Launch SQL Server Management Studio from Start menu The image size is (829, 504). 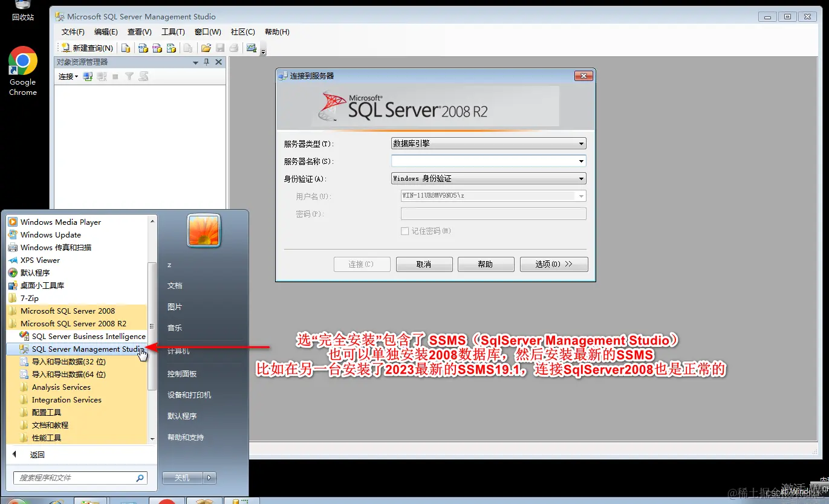click(x=76, y=349)
